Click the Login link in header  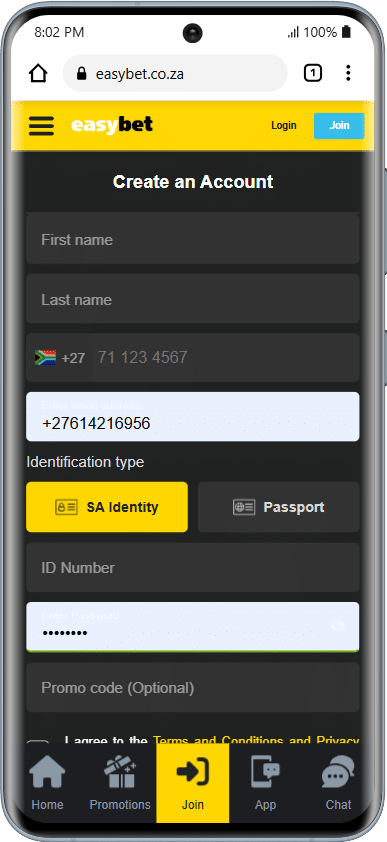point(283,125)
